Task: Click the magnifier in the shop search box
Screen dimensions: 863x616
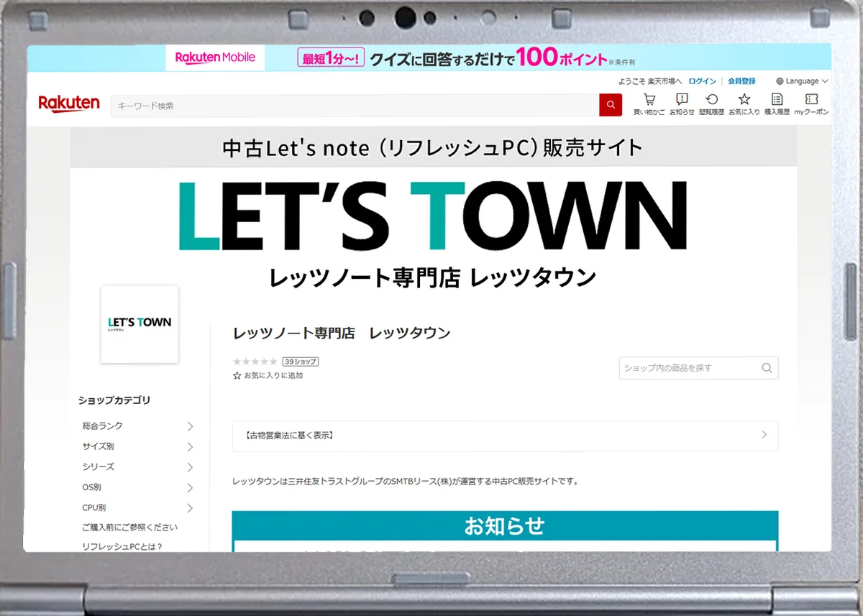Action: coord(767,368)
